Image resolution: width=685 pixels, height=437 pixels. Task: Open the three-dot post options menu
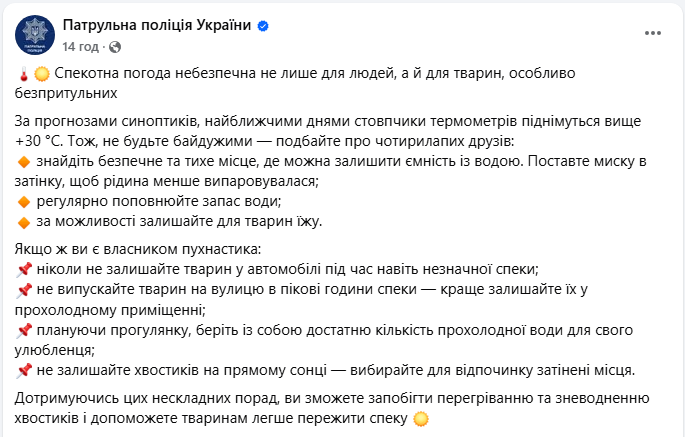653,33
